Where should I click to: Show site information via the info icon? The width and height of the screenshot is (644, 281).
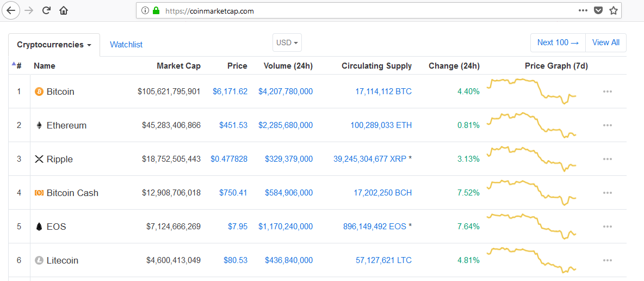(x=145, y=11)
